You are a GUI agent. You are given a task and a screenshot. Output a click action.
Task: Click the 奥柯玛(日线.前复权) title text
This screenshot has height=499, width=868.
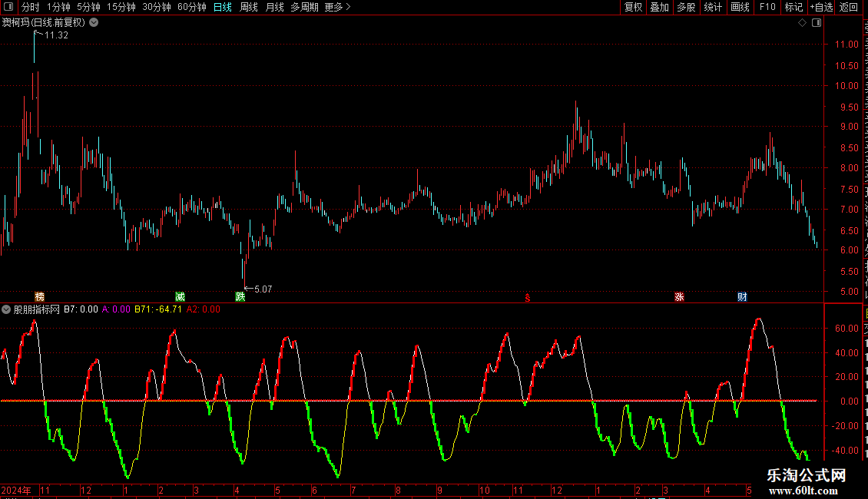tap(44, 23)
